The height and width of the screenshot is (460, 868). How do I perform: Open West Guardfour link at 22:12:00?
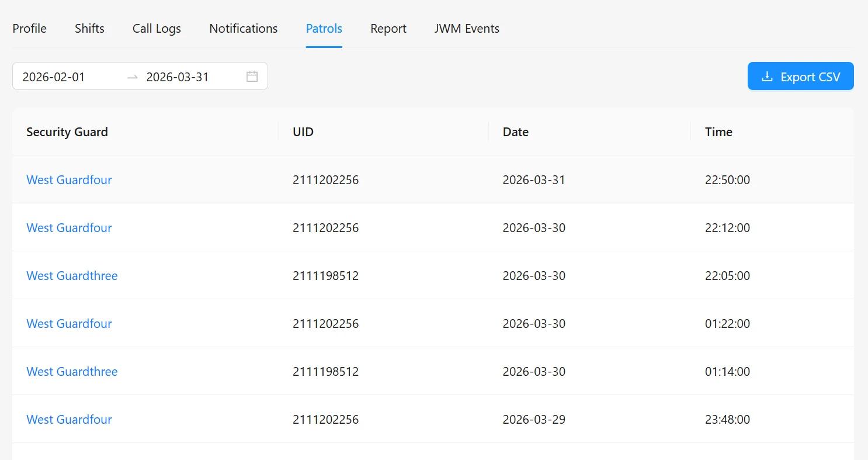click(x=69, y=227)
